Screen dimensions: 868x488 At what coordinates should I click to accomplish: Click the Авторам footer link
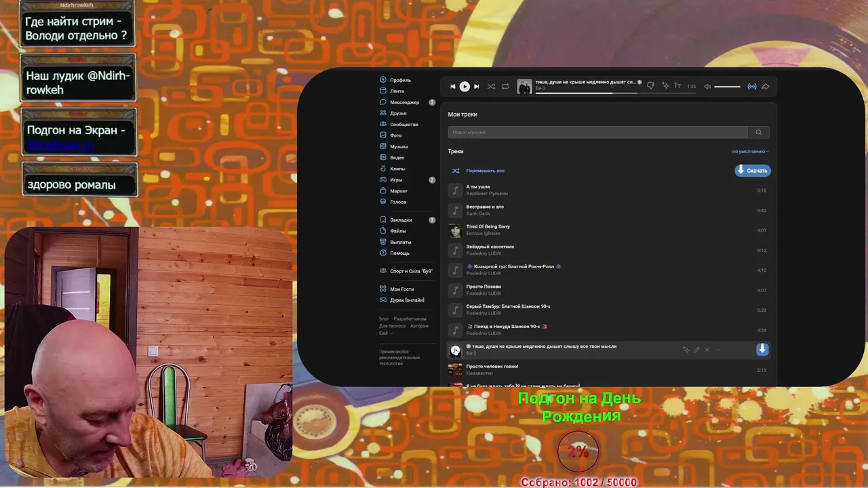coord(419,326)
